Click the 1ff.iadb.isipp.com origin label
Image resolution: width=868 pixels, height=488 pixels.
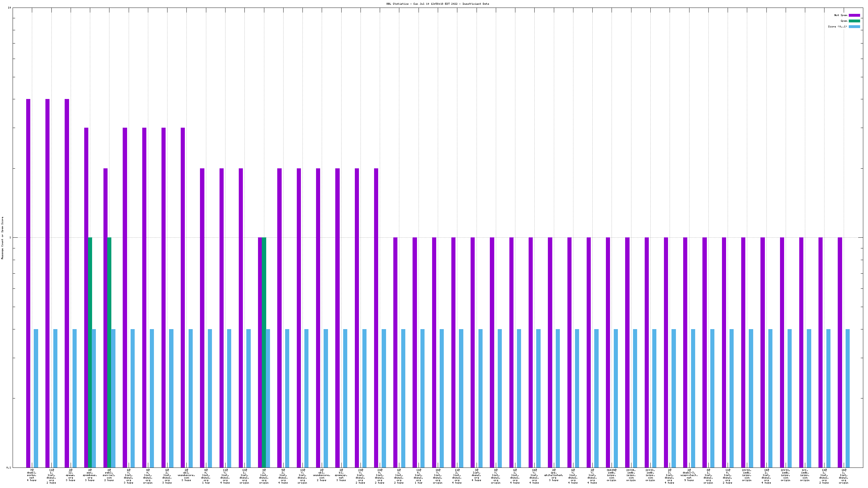[x=805, y=475]
